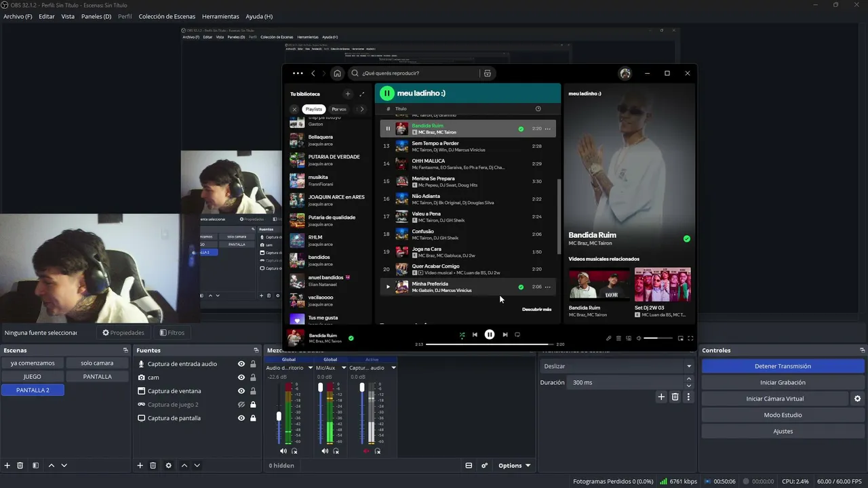Open Ajustes settings button
Screen dimensions: 868x488
click(783, 431)
